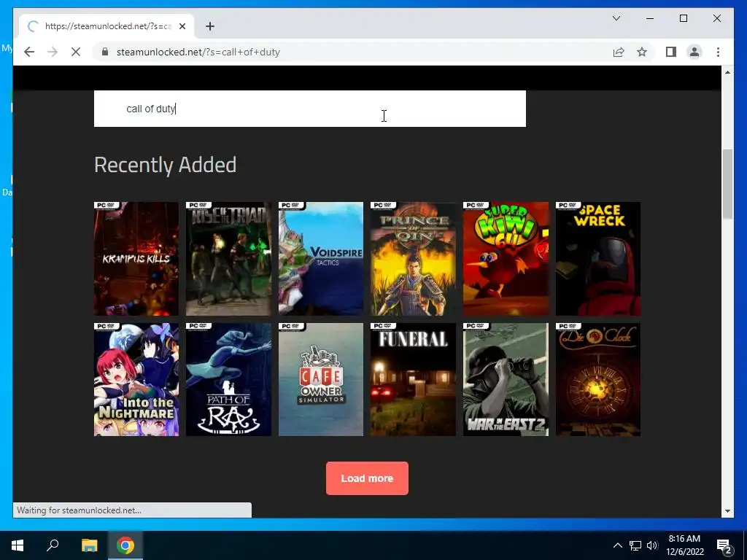Open File Explorer from the taskbar
The image size is (747, 560).
pos(89,545)
